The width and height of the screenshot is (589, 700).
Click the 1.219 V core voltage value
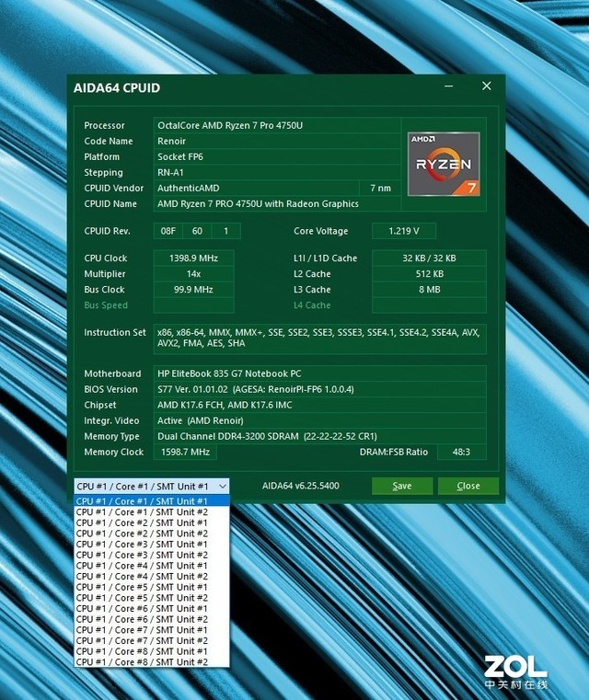[404, 231]
